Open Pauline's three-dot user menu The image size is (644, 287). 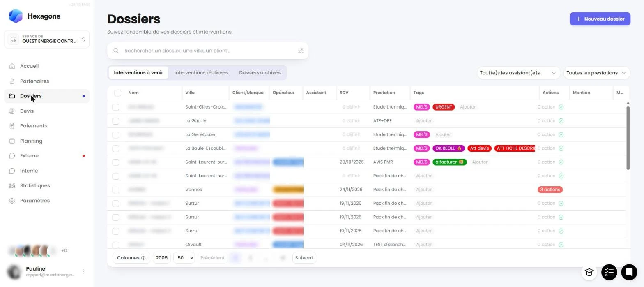click(x=83, y=272)
